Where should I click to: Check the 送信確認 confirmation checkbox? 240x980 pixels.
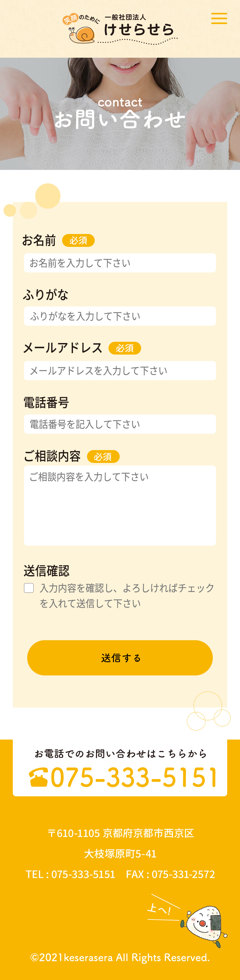pyautogui.click(x=29, y=588)
